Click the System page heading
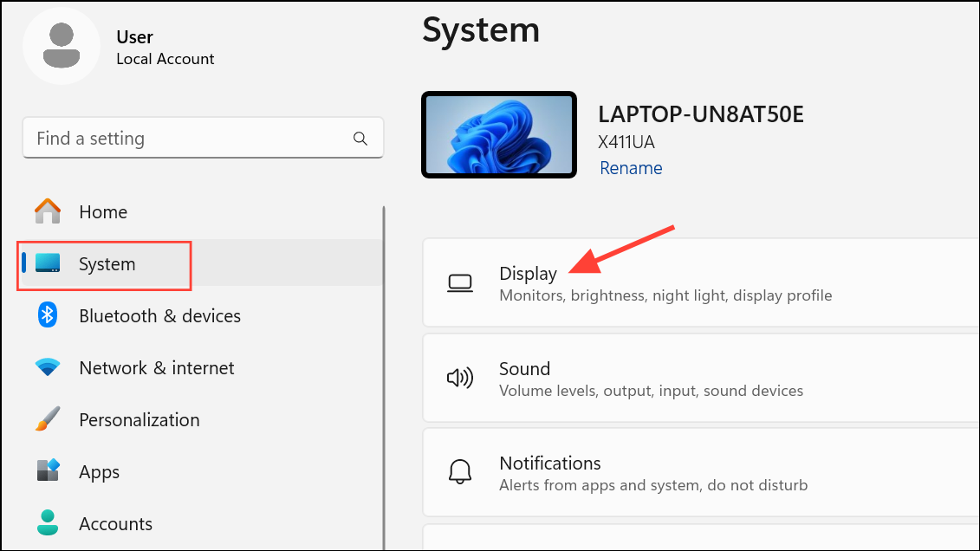This screenshot has height=551, width=980. point(481,30)
